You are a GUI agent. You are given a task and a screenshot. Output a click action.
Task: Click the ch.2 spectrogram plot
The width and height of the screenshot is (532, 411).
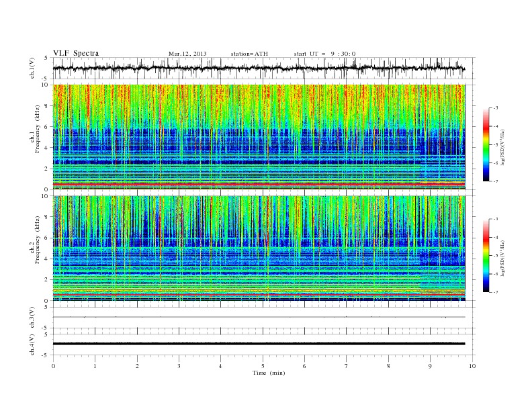(x=259, y=248)
